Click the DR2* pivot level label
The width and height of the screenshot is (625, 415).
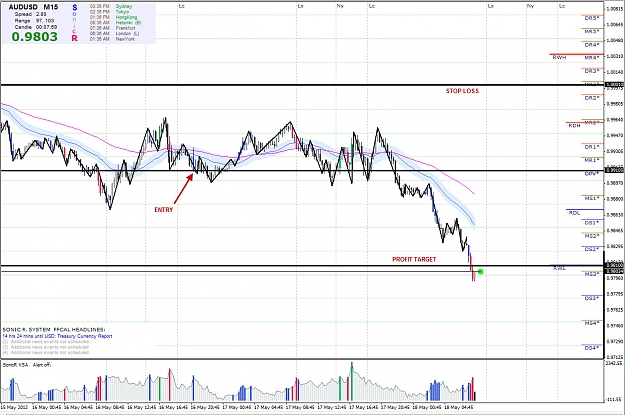pyautogui.click(x=592, y=98)
